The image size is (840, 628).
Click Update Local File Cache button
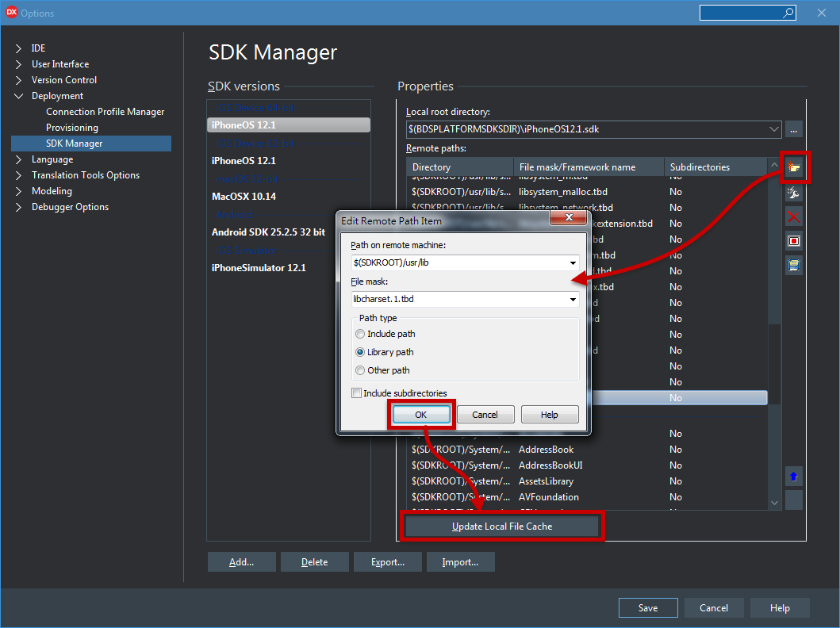coord(502,527)
